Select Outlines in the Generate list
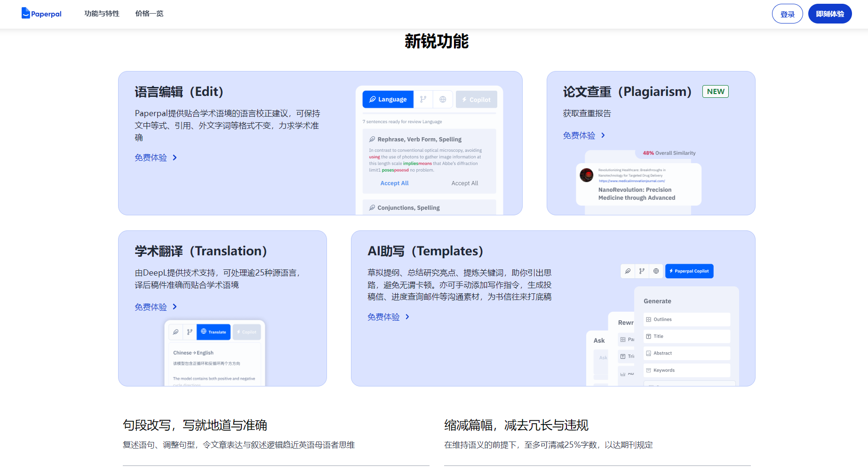Viewport: 868px width, 473px height. [x=687, y=319]
